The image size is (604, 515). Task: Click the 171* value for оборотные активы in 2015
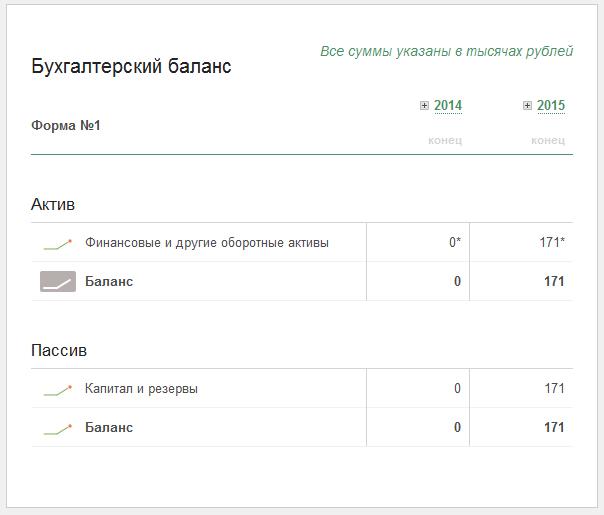click(x=553, y=243)
